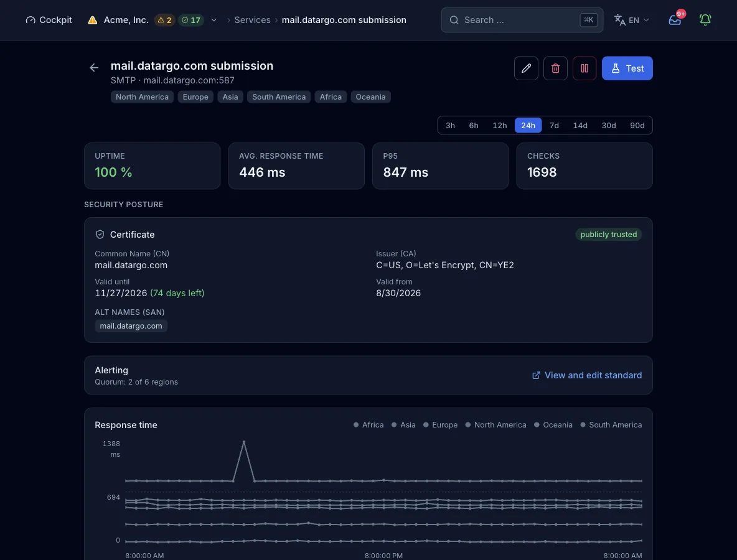Image resolution: width=737 pixels, height=560 pixels.
Task: Select the 3h time range
Action: coord(450,126)
